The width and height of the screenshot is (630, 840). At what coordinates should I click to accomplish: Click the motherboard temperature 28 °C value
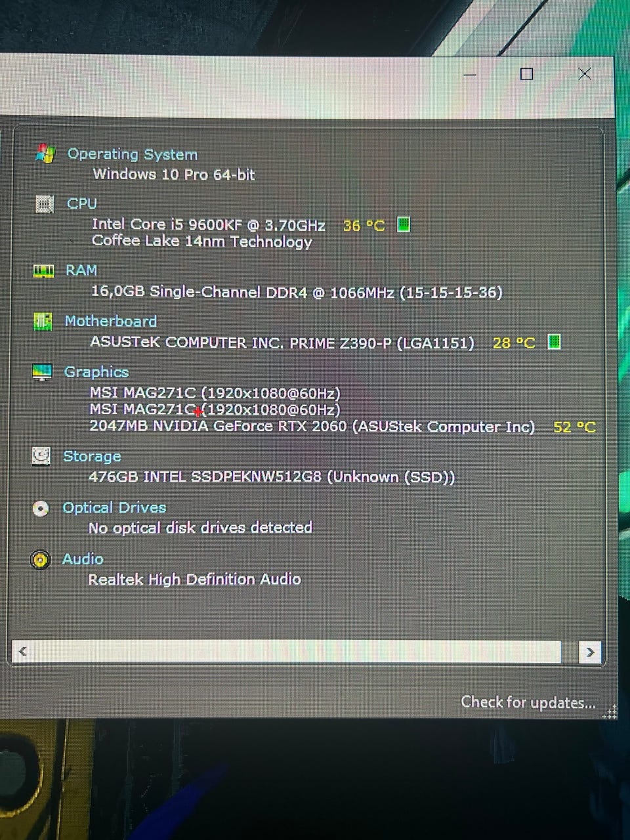[x=514, y=343]
